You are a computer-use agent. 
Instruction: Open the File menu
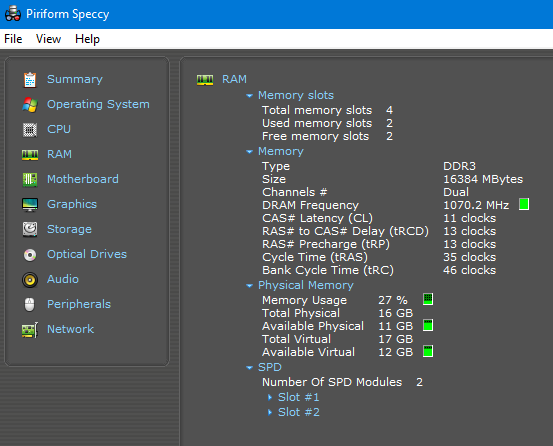pyautogui.click(x=13, y=39)
